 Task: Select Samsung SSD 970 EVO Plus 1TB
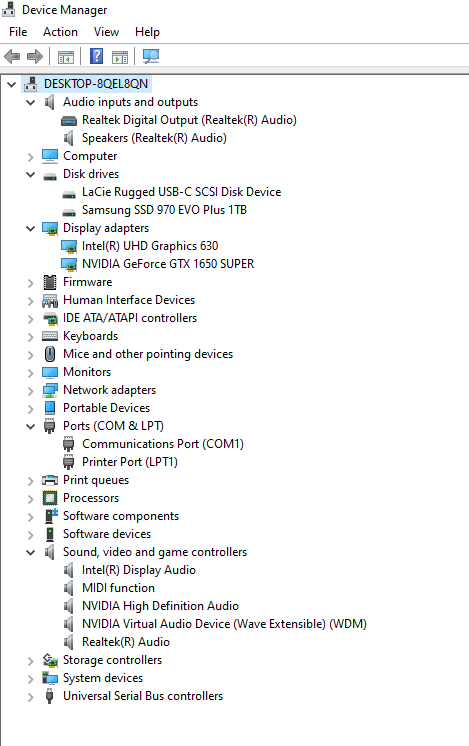[x=164, y=210]
